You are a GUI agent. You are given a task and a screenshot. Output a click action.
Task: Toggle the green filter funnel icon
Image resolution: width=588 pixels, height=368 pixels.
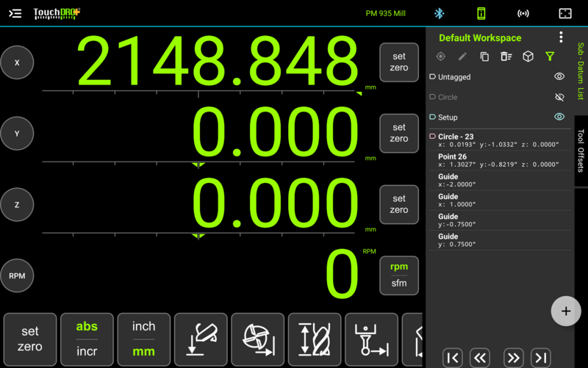point(550,57)
